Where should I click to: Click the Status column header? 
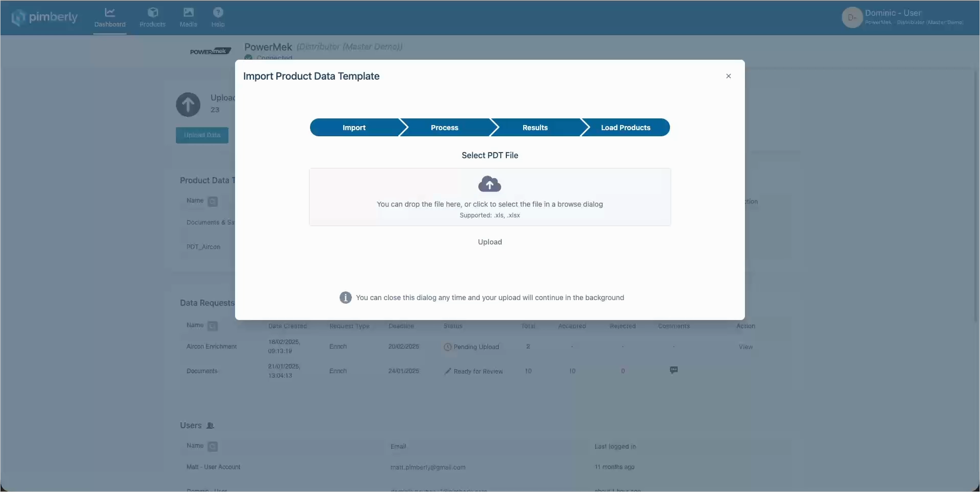point(453,326)
